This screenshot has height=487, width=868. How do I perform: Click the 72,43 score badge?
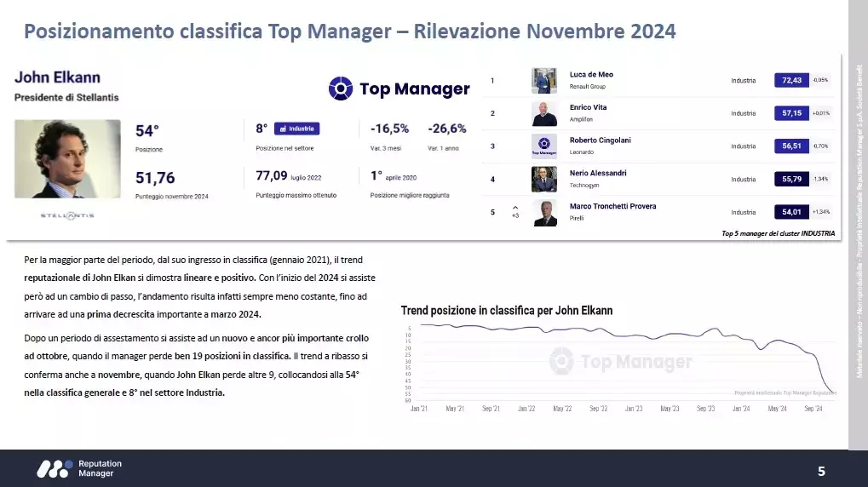tap(791, 80)
